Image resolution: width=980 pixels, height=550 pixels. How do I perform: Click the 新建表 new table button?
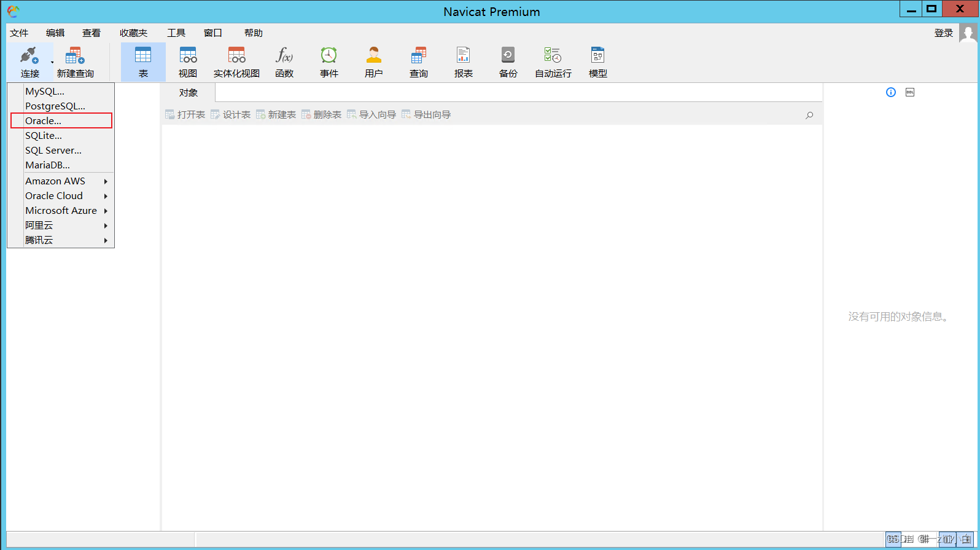(276, 115)
